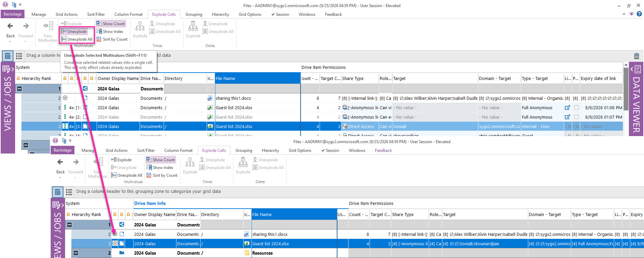Screen dimensions: 644x258
Task: Collapse the Resources folder row, lower window
Action: [x=76, y=253]
